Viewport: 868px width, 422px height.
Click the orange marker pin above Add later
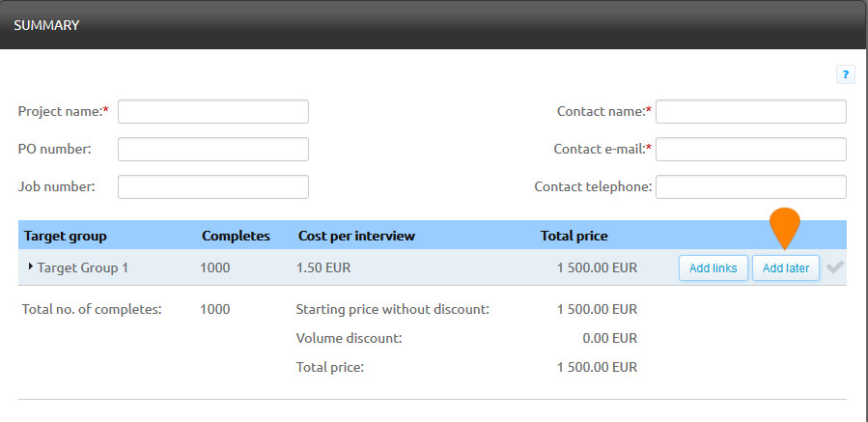coord(786,228)
